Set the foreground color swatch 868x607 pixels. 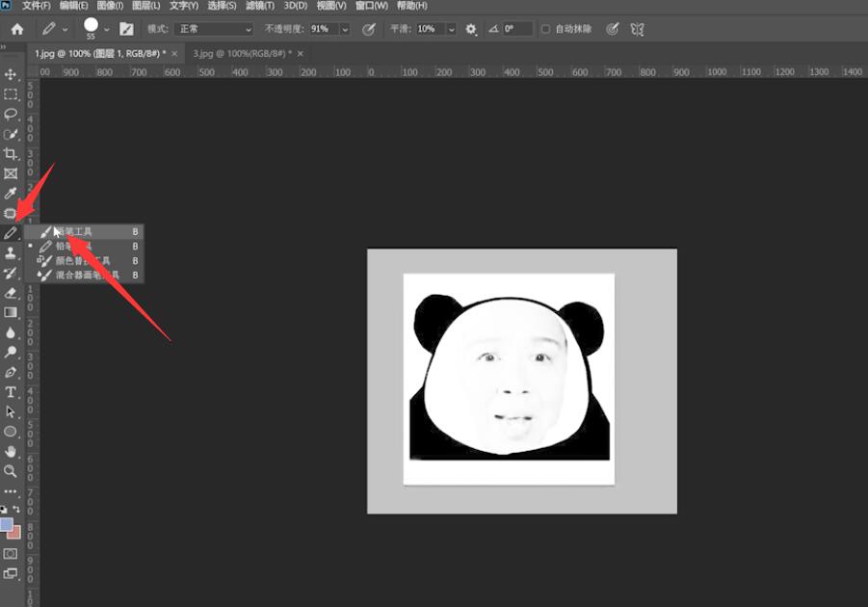coord(6,524)
